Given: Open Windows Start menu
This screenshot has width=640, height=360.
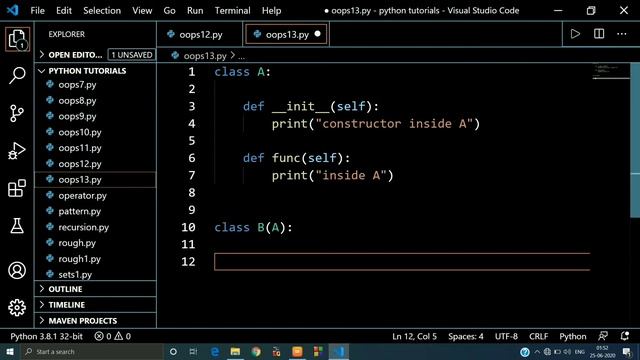Looking at the screenshot, I should tap(10, 351).
